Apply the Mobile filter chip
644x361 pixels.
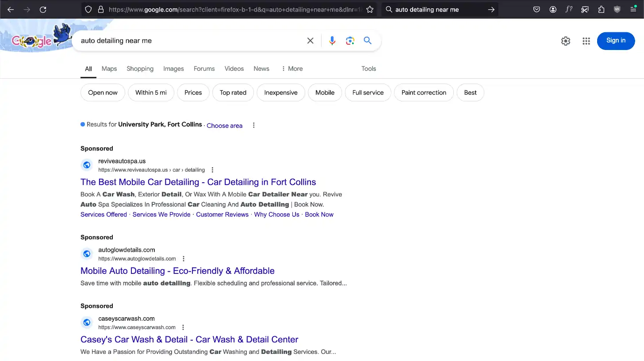pos(325,92)
